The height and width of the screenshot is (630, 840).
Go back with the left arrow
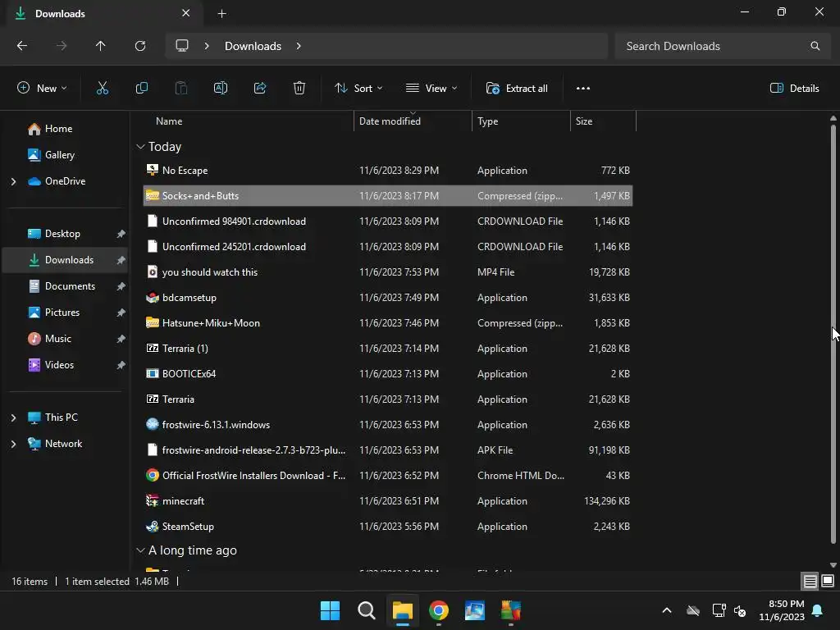coord(22,46)
